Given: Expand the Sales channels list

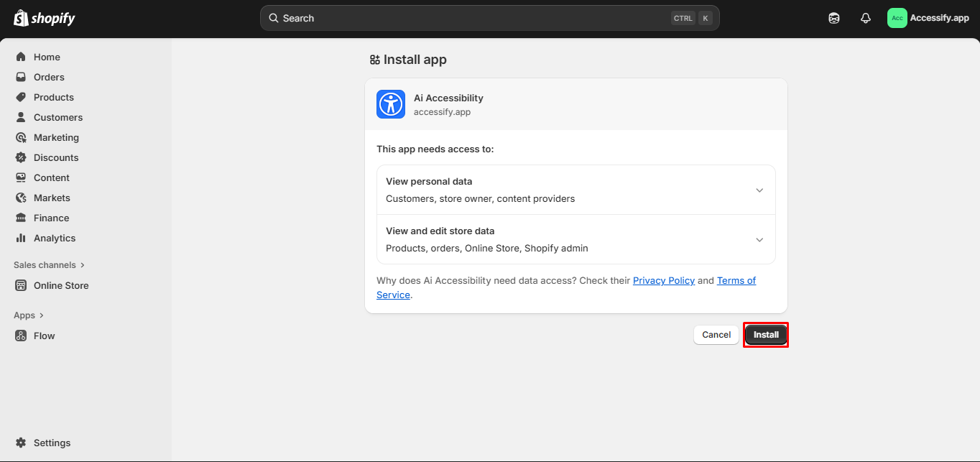Looking at the screenshot, I should (49, 264).
